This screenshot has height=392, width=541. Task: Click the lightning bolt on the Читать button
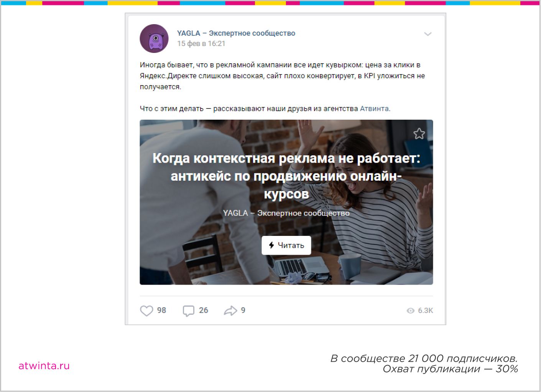point(271,245)
